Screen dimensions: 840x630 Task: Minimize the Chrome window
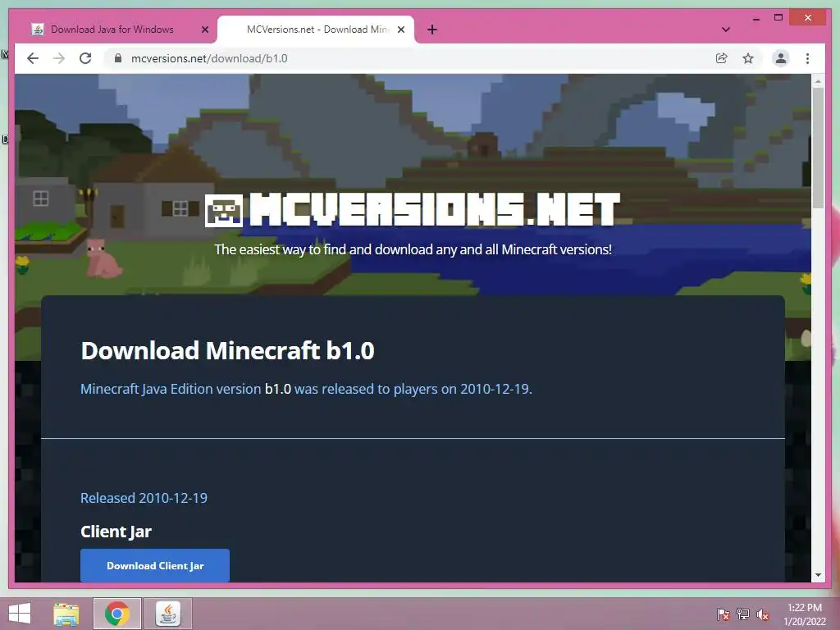click(756, 19)
